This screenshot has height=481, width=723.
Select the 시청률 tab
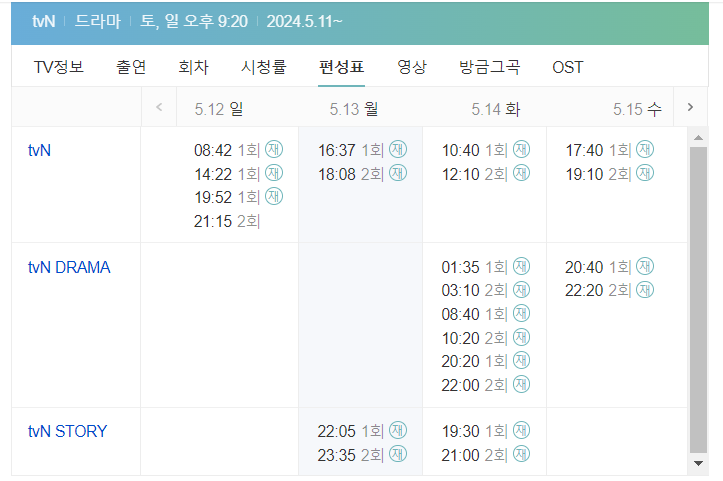tap(264, 67)
